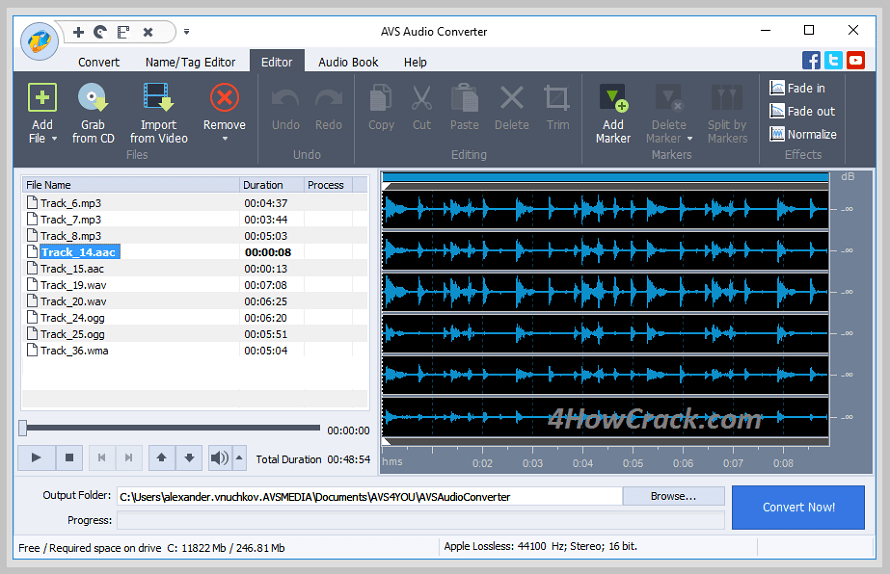Click Import from Video icon
Screen dimensions: 890x574
tap(158, 97)
